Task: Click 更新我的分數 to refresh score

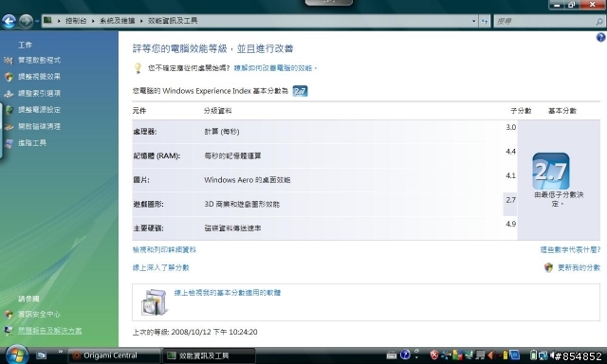Action: (579, 267)
